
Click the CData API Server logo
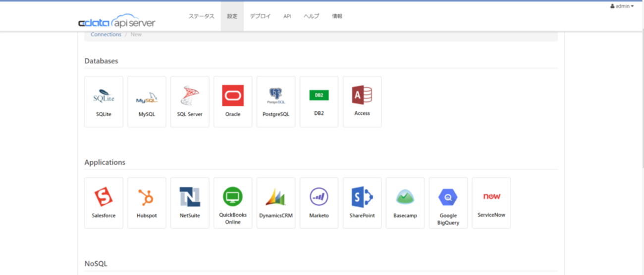pos(117,21)
